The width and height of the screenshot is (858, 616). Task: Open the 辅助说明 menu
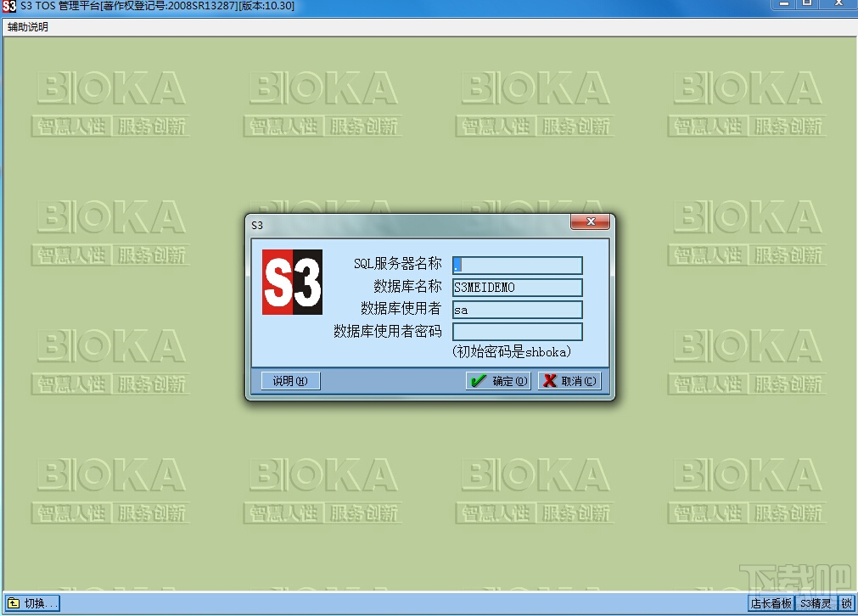[28, 27]
